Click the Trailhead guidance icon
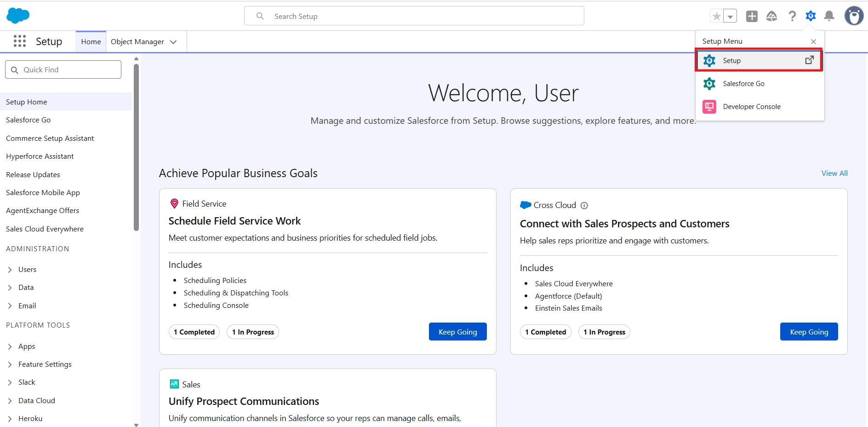 772,16
